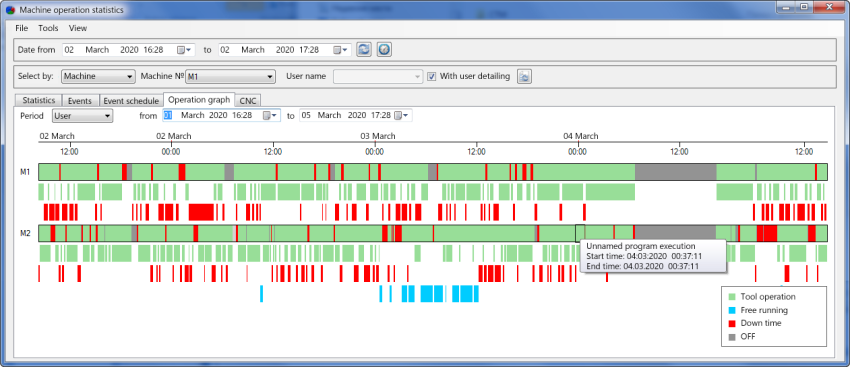Open the CNC tab

point(248,101)
